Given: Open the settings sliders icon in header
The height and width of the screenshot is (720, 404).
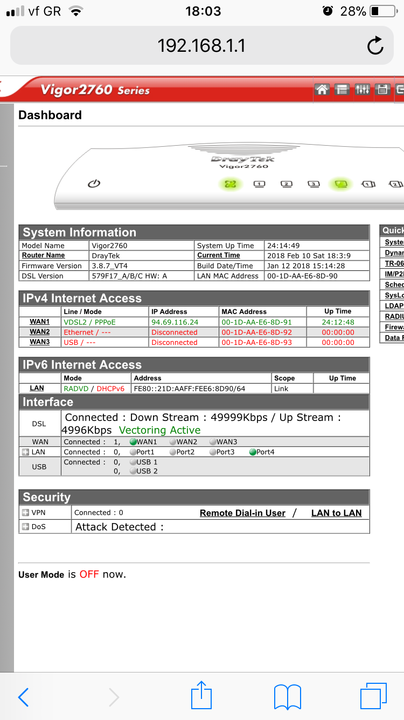Looking at the screenshot, I should pyautogui.click(x=362, y=90).
